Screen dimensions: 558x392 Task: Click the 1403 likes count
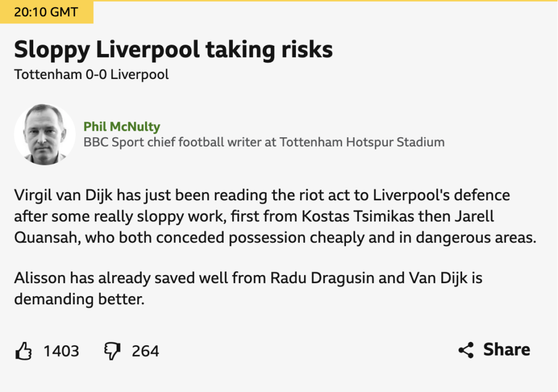(61, 351)
